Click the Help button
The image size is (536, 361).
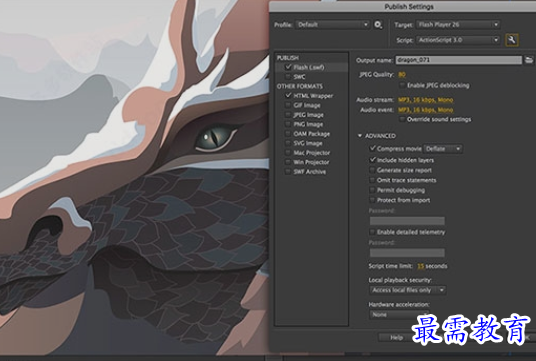click(x=397, y=337)
